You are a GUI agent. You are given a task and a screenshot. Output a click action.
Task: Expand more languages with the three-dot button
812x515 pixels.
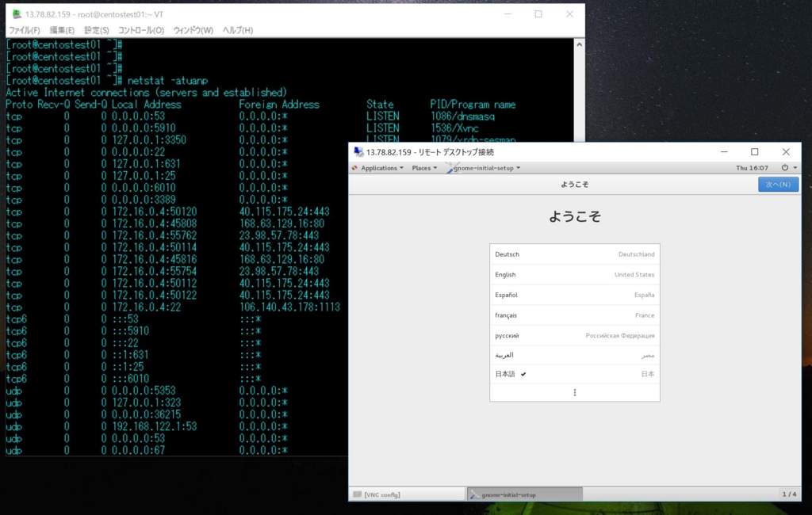[x=575, y=392]
